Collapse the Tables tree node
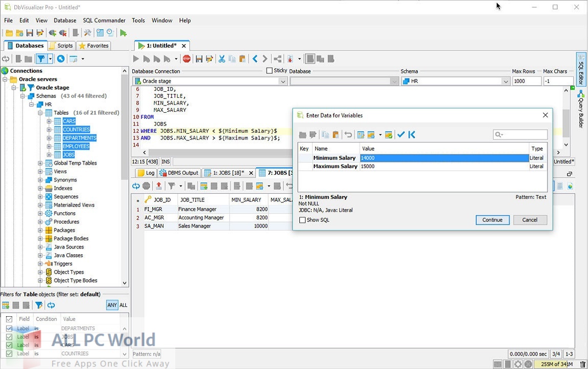This screenshot has width=588, height=369. (40, 113)
